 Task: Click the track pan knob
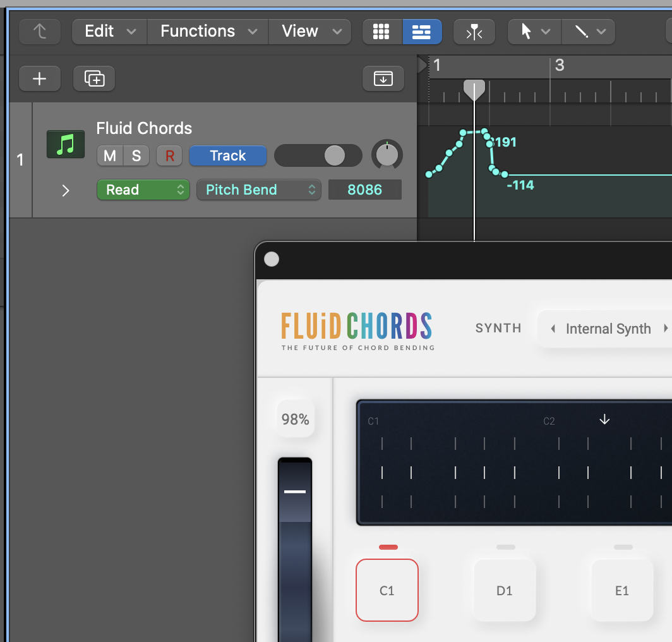387,155
